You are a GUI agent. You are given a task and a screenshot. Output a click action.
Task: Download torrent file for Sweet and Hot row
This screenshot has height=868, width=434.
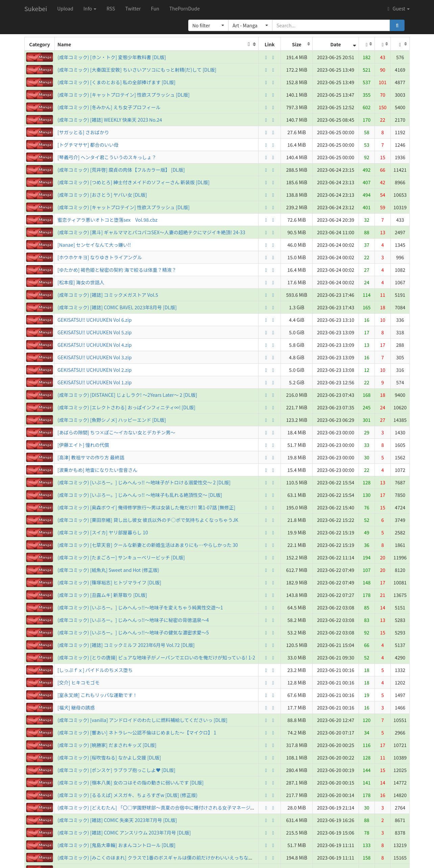click(266, 570)
